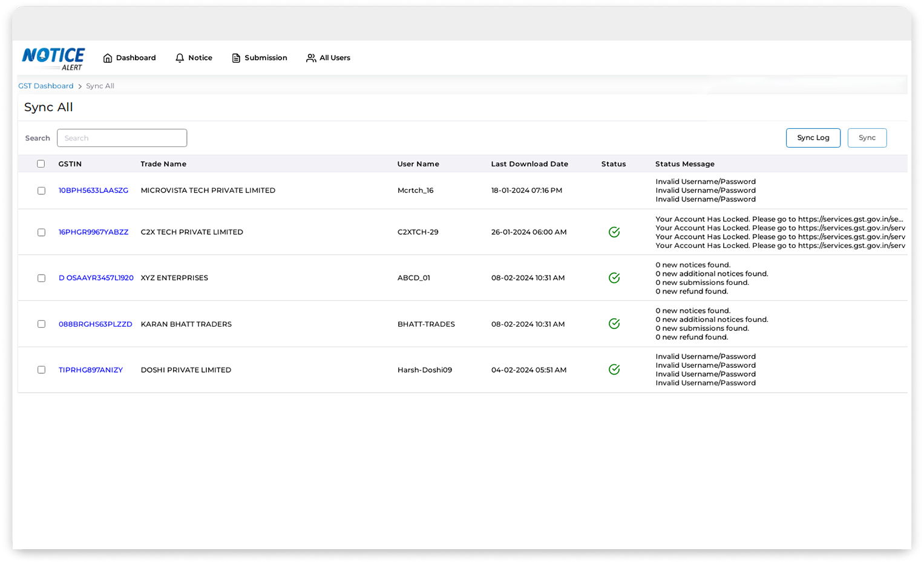The image size is (924, 562).
Task: Click the Dashboard home icon
Action: 108,58
